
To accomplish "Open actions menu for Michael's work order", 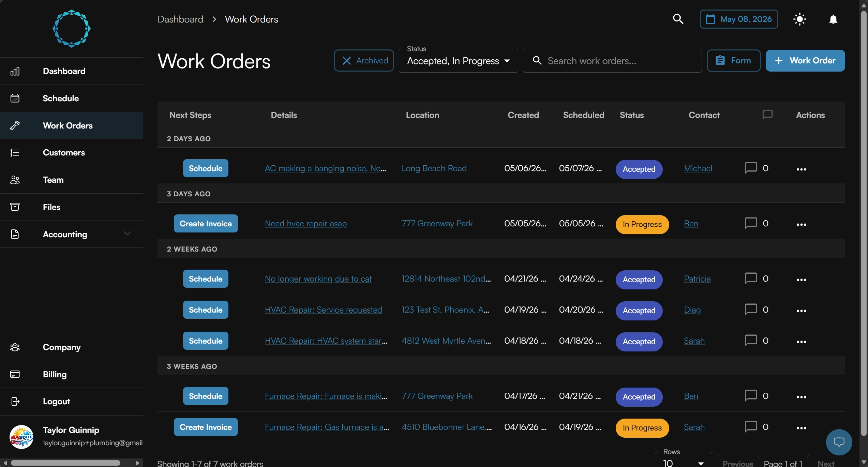I will (x=801, y=169).
